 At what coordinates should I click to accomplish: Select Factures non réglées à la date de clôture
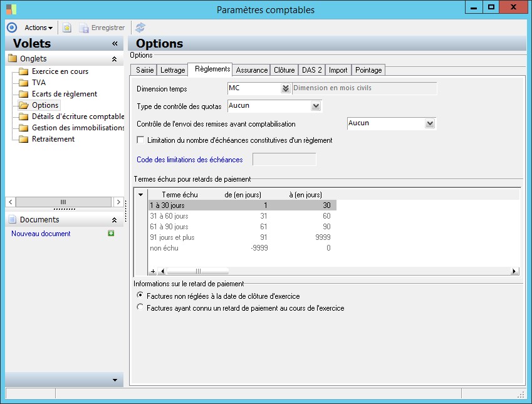(140, 296)
